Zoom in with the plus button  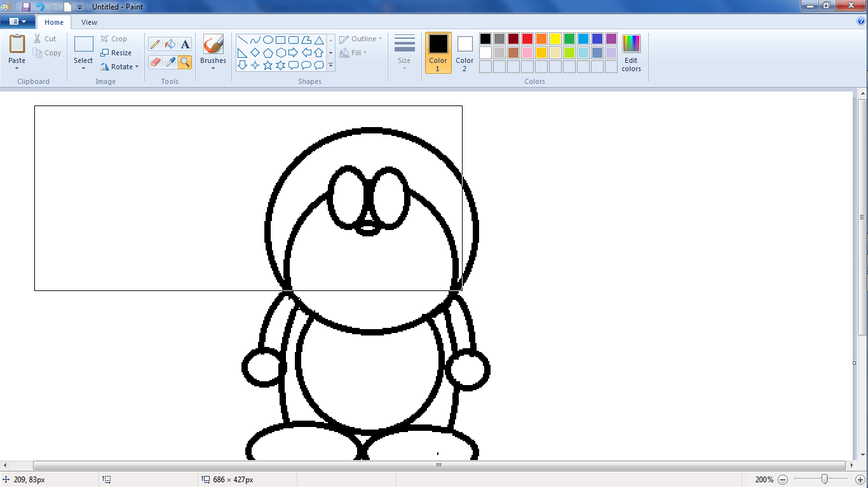click(x=860, y=480)
